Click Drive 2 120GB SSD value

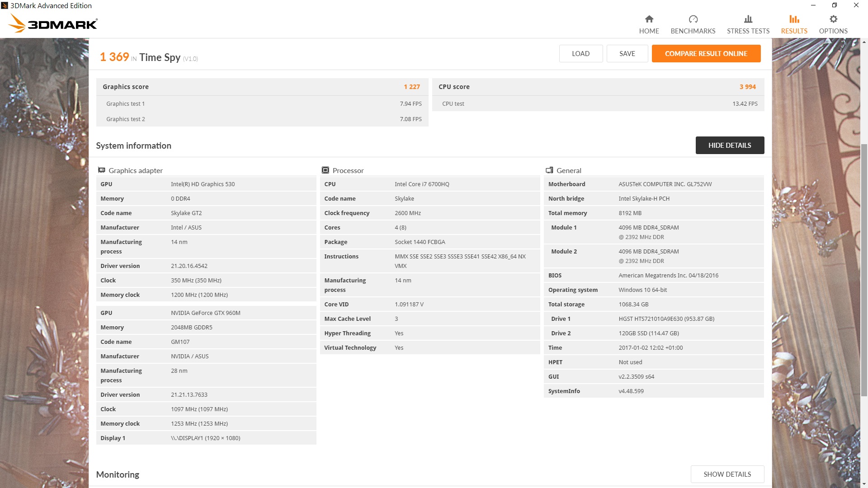pos(649,333)
